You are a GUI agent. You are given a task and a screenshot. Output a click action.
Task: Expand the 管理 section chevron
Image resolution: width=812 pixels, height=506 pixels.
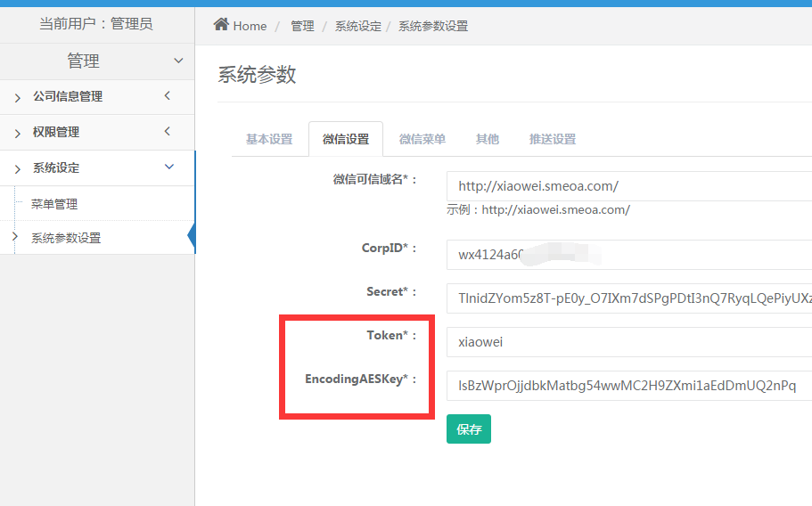pyautogui.click(x=178, y=61)
